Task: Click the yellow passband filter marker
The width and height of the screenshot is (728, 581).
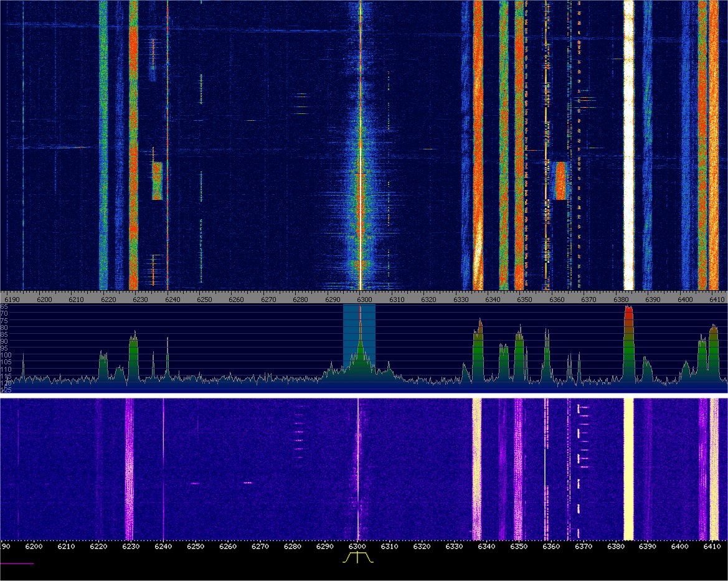Action: coord(358,558)
